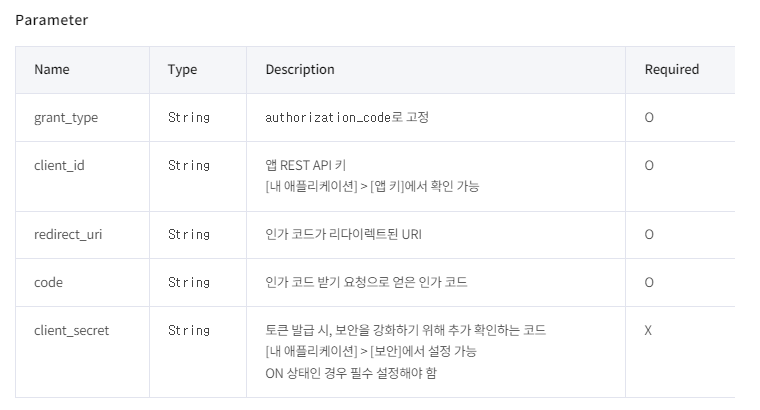Click the Type column header
Screen dimensions: 760x410
pyautogui.click(x=182, y=70)
